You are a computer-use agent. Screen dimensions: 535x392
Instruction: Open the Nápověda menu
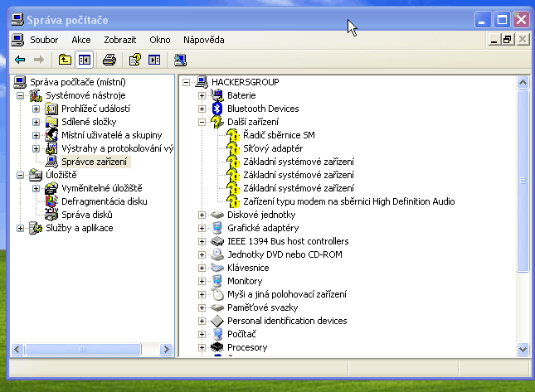pos(203,40)
